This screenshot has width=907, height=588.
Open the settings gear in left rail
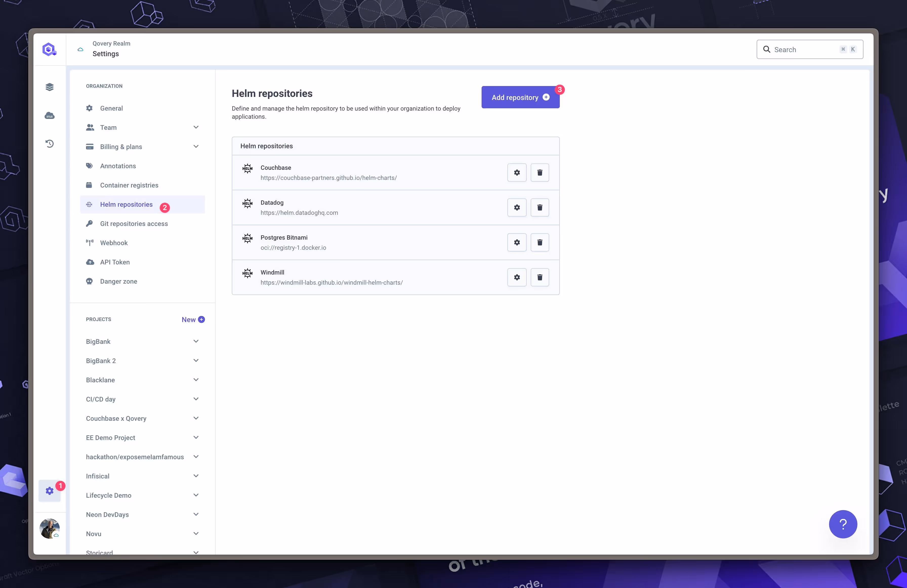click(50, 491)
